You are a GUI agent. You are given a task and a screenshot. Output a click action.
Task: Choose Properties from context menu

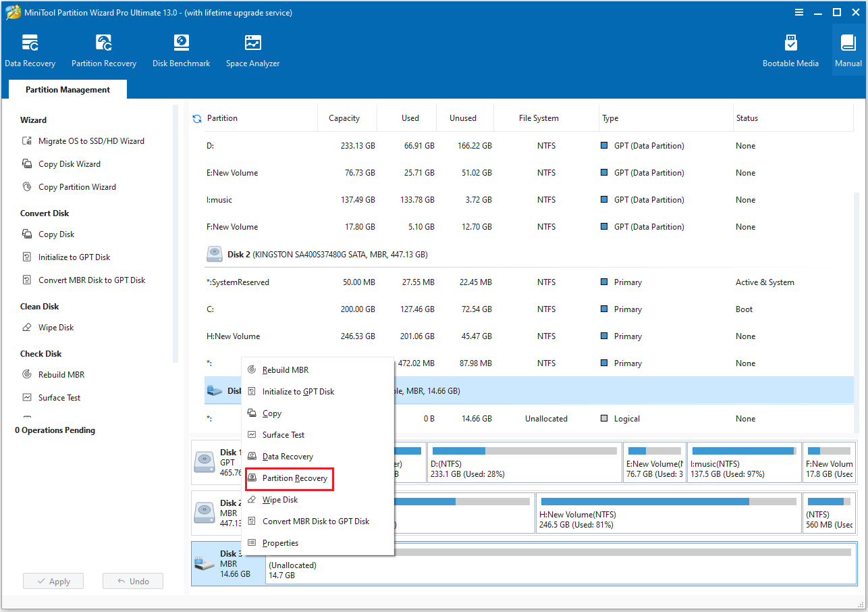[318, 543]
